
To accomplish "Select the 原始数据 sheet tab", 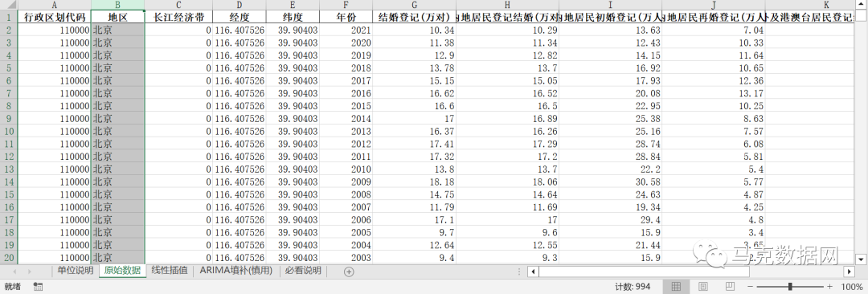I will point(122,271).
